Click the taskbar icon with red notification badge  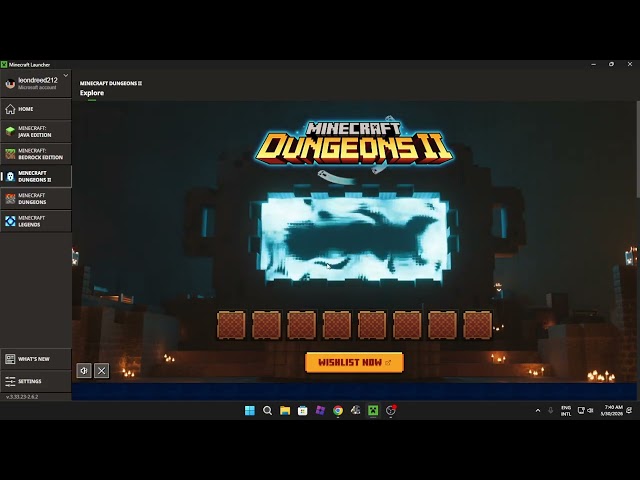coord(391,410)
